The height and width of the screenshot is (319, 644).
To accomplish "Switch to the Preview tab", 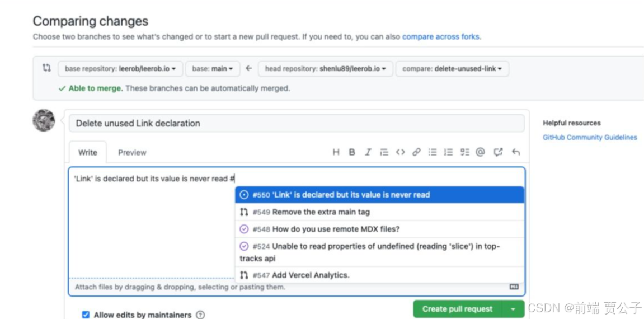I will tap(132, 152).
